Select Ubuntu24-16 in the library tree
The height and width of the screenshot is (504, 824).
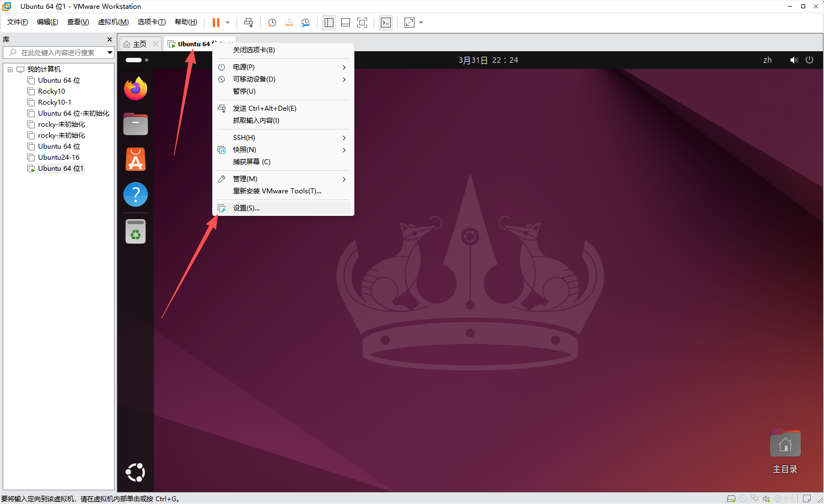58,158
